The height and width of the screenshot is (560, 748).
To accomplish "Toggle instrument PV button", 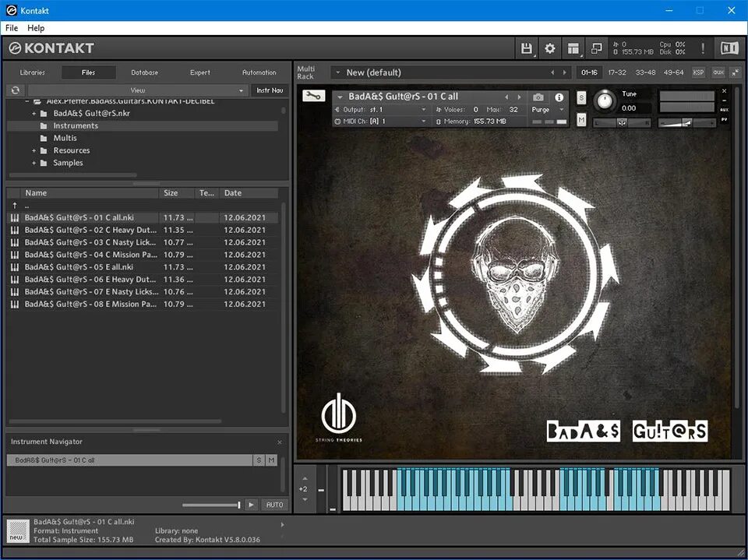I will pyautogui.click(x=724, y=119).
